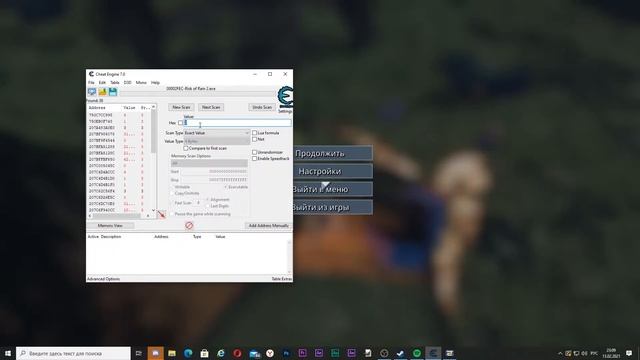The image size is (640, 360).
Task: Launch Yandex Browser from the taskbar
Action: coord(270,353)
